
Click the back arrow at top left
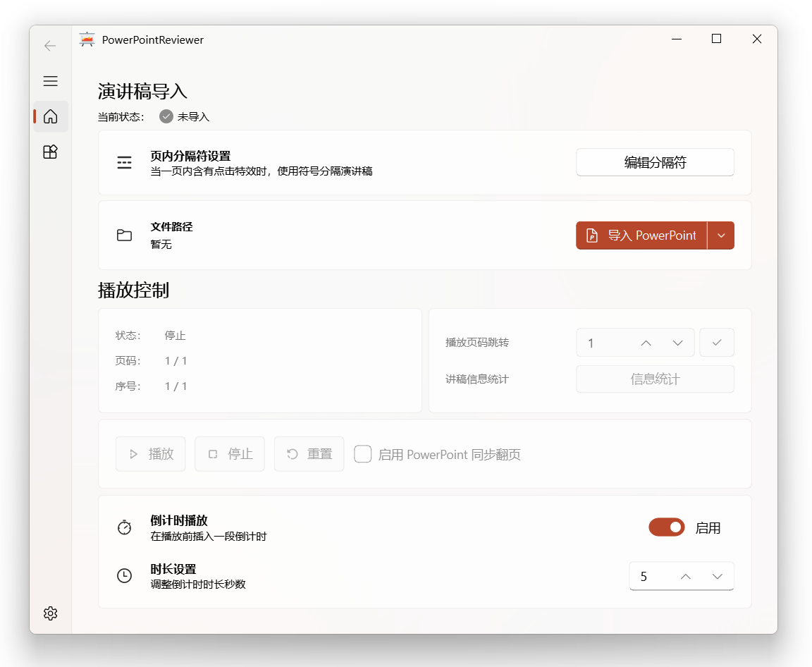click(x=49, y=45)
